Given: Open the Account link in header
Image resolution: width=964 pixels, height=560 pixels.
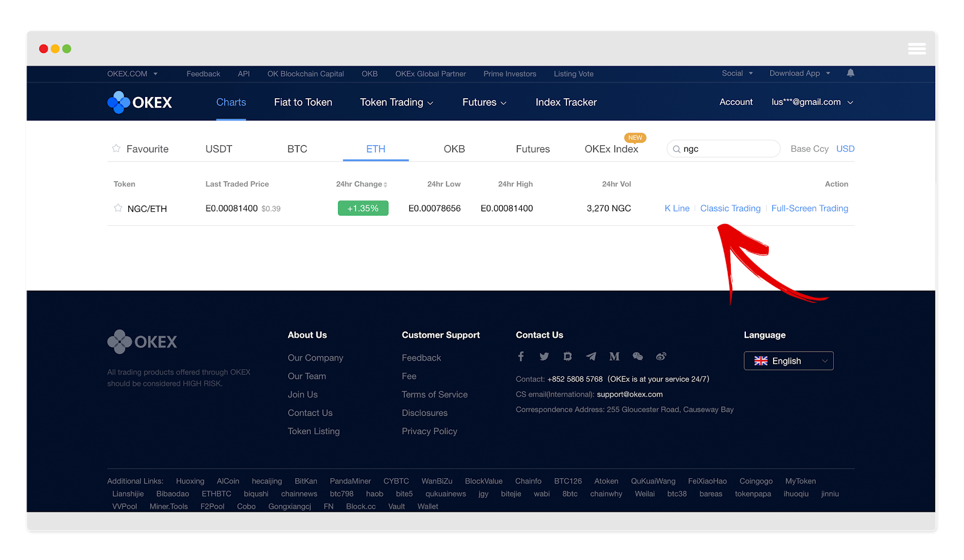Looking at the screenshot, I should [x=736, y=102].
